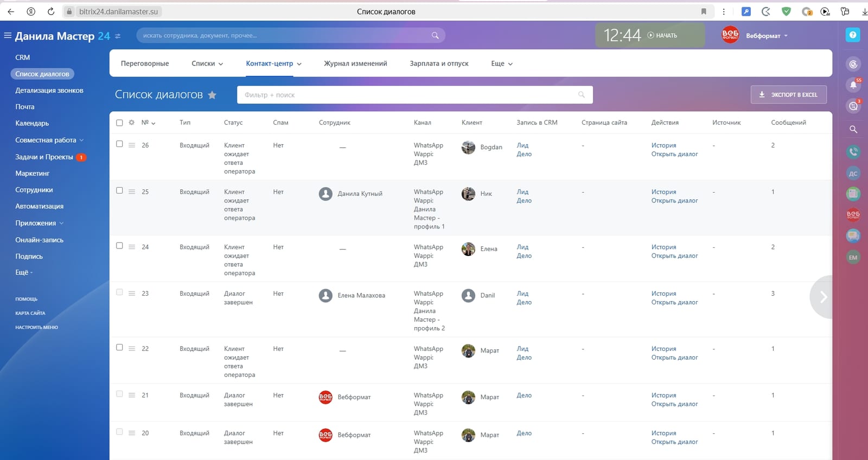Image resolution: width=868 pixels, height=460 pixels.
Task: Open Открыть диалог link for dialog 25
Action: pos(674,201)
